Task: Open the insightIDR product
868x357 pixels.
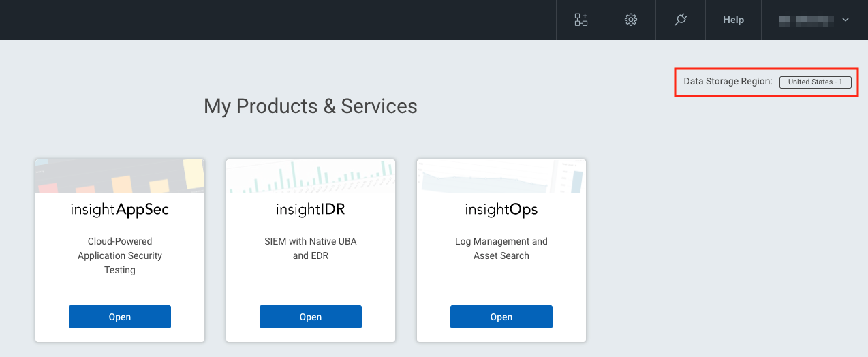Action: (311, 317)
